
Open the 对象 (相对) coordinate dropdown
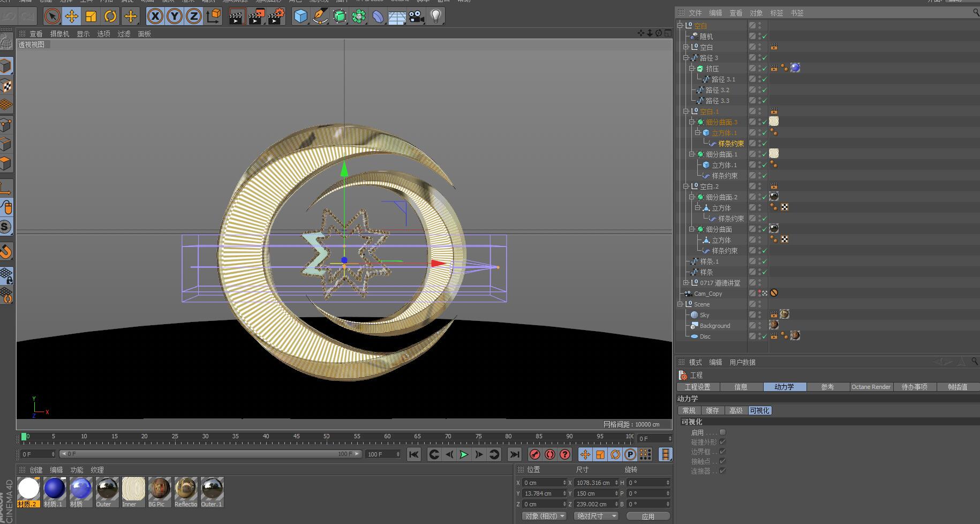tap(545, 516)
